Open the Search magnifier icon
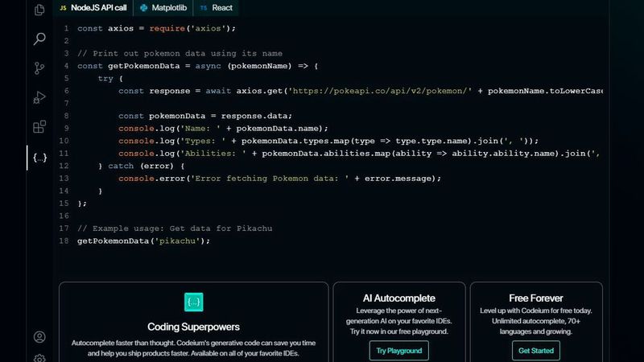The width and height of the screenshot is (644, 362). click(x=39, y=39)
